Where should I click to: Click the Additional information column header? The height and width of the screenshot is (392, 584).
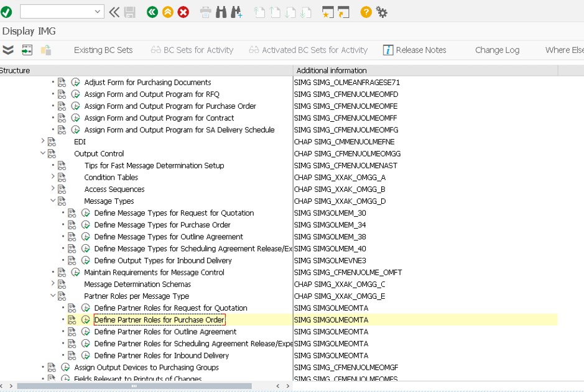(425, 70)
